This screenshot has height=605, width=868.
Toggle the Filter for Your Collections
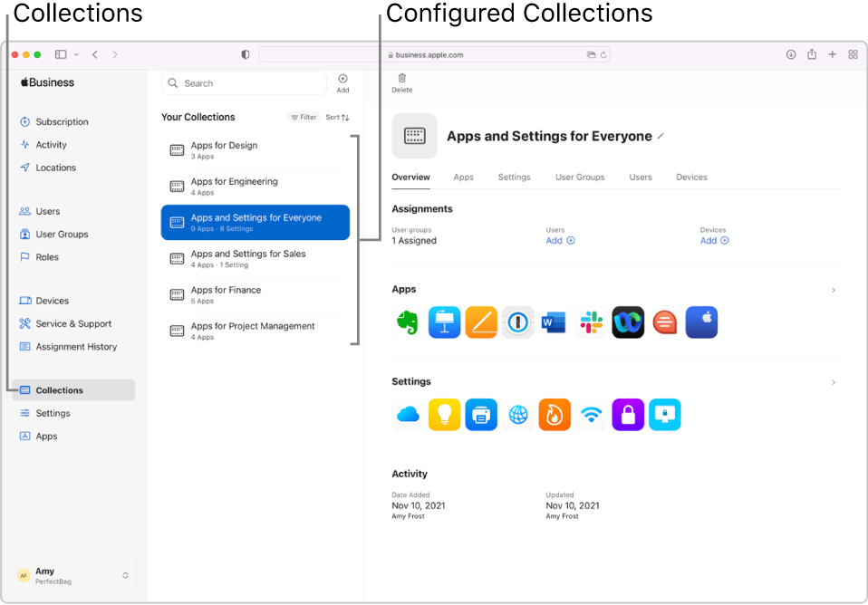click(x=303, y=117)
